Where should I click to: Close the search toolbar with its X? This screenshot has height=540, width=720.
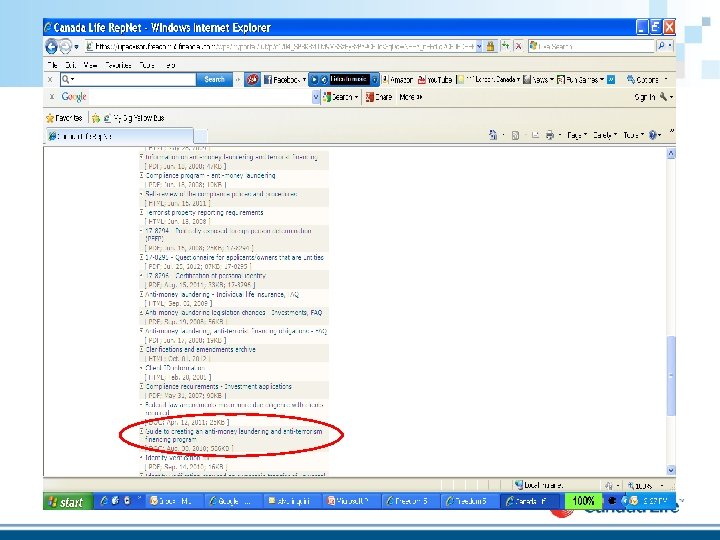click(50, 79)
